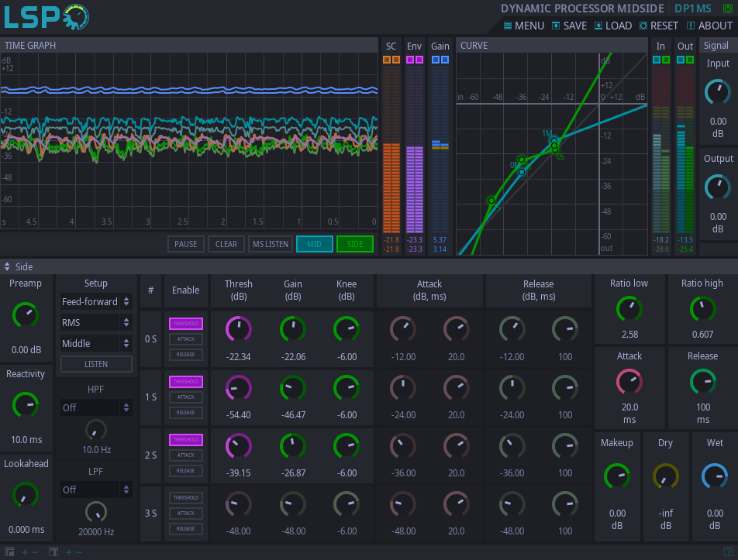Image resolution: width=738 pixels, height=560 pixels.
Task: Open the MENU item
Action: click(x=524, y=26)
